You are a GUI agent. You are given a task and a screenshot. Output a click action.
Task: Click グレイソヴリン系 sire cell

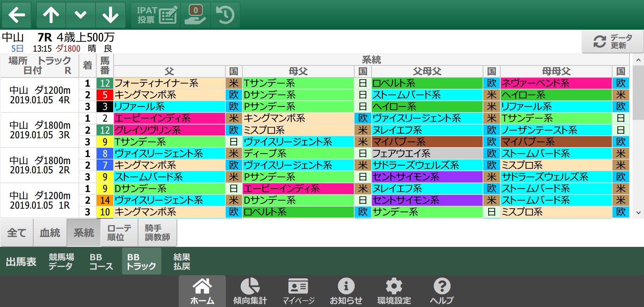click(169, 130)
